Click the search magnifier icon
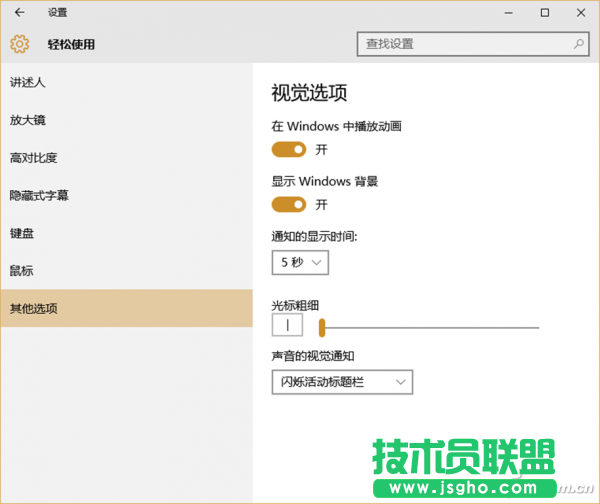Viewport: 600px width, 504px height. [x=579, y=44]
